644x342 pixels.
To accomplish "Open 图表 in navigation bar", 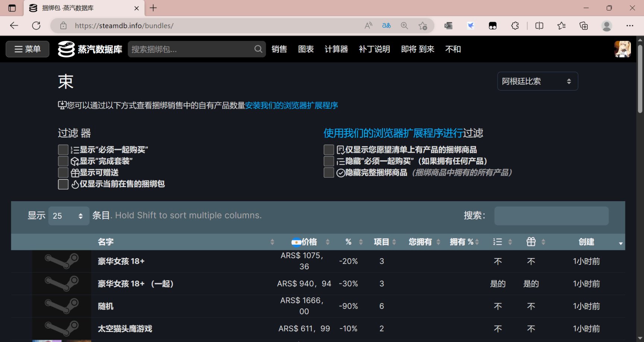I will [306, 49].
